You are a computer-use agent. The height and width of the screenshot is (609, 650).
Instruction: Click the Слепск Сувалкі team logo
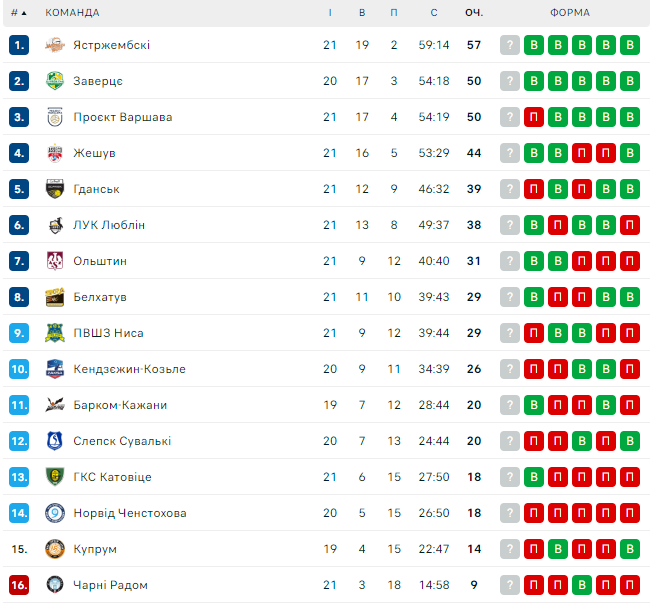[x=55, y=441]
